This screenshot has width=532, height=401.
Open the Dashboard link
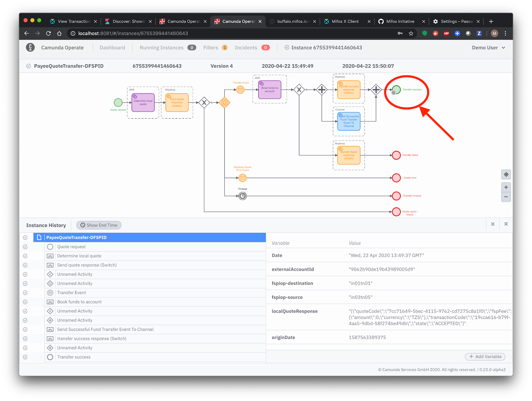[x=112, y=48]
